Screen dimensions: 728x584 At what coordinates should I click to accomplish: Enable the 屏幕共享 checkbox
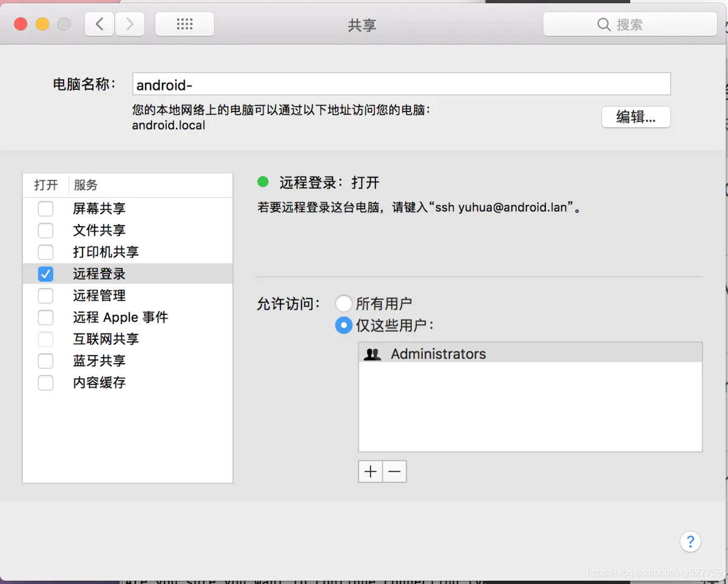[x=45, y=209]
